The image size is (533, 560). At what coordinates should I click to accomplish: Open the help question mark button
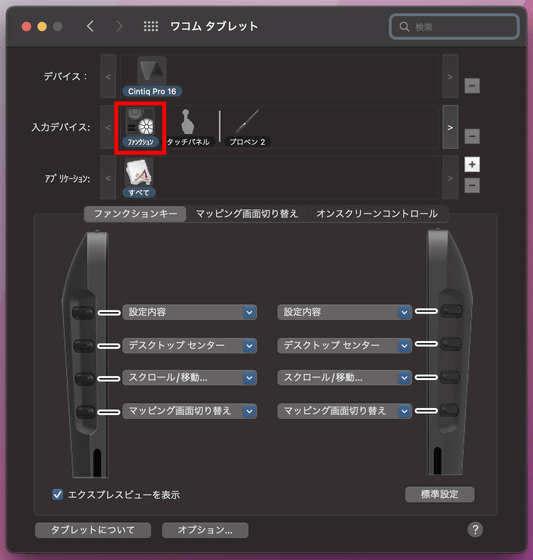pyautogui.click(x=475, y=529)
